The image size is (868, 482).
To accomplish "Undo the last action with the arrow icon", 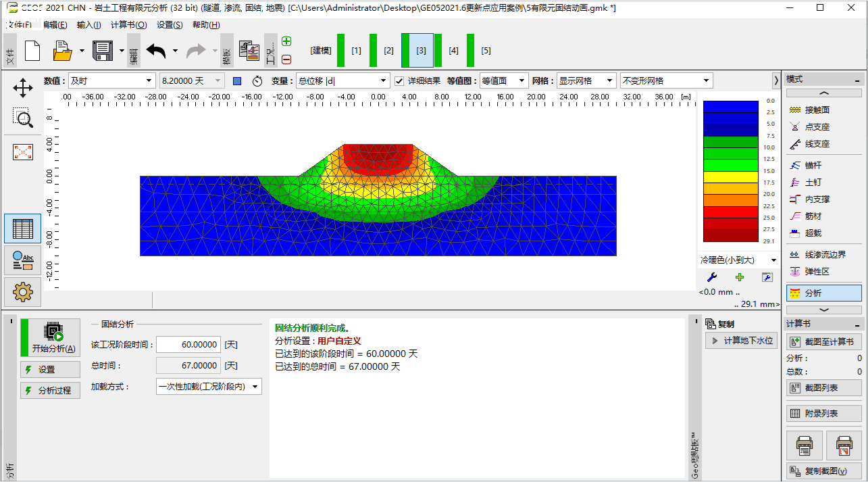I will click(x=156, y=51).
